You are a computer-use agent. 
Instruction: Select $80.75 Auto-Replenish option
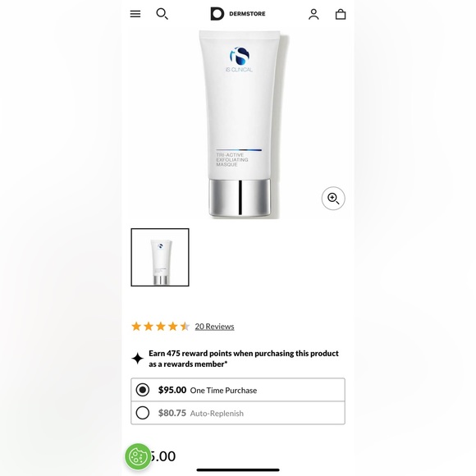(238, 413)
